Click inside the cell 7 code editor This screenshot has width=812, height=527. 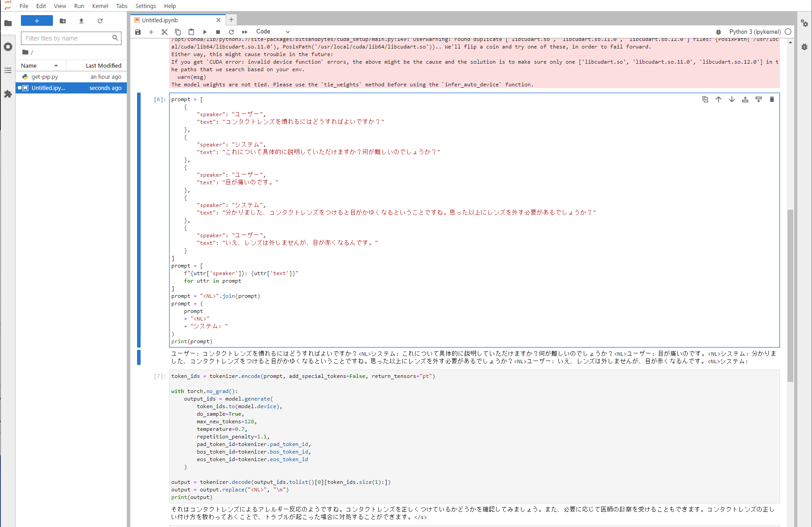point(474,436)
